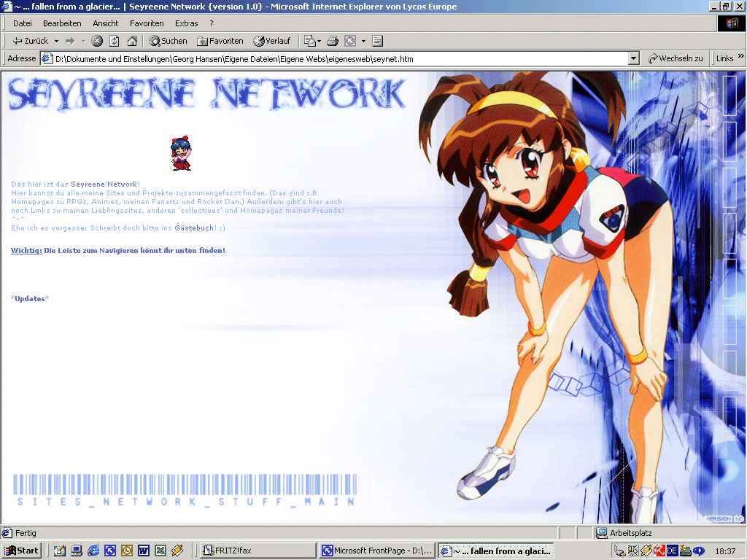Screen dimensions: 747x560
Task: Open the Gästebuch link
Action: click(194, 228)
